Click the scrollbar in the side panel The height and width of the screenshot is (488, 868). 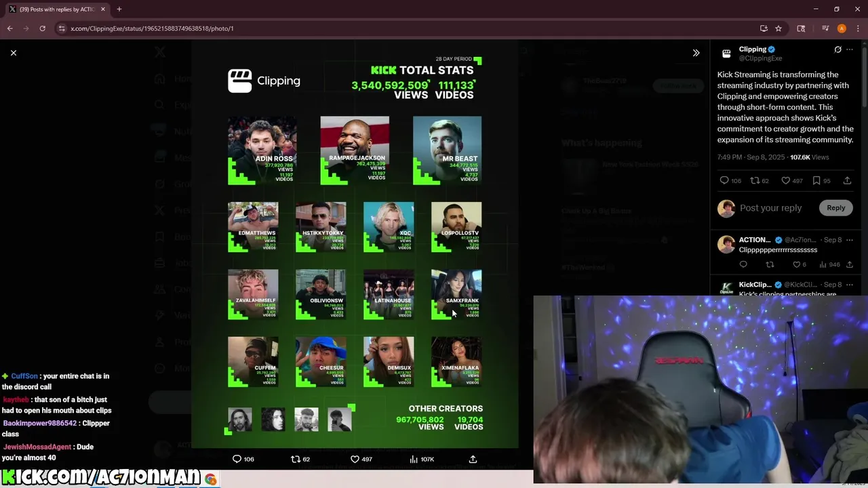tap(864, 76)
